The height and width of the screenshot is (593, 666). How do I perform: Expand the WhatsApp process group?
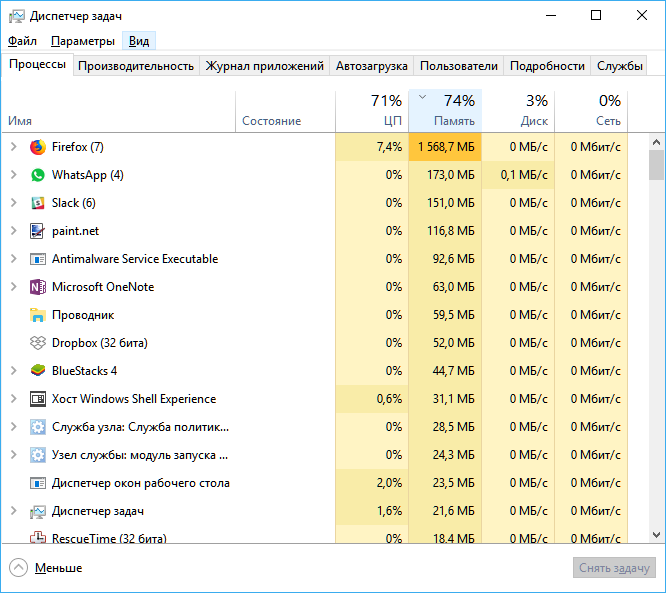(x=13, y=175)
